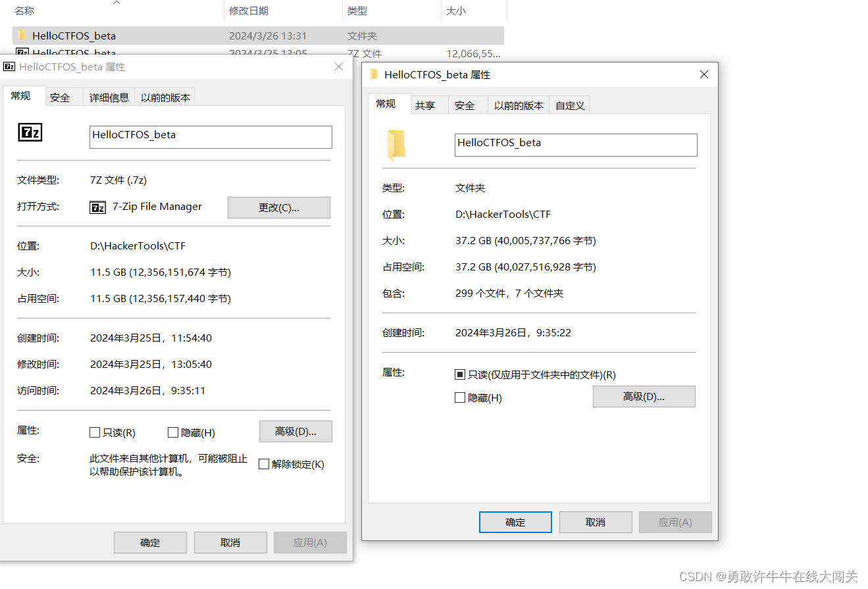Open 以前的版本 tab in folder properties
Viewport: 868px width, 589px height.
click(x=519, y=105)
